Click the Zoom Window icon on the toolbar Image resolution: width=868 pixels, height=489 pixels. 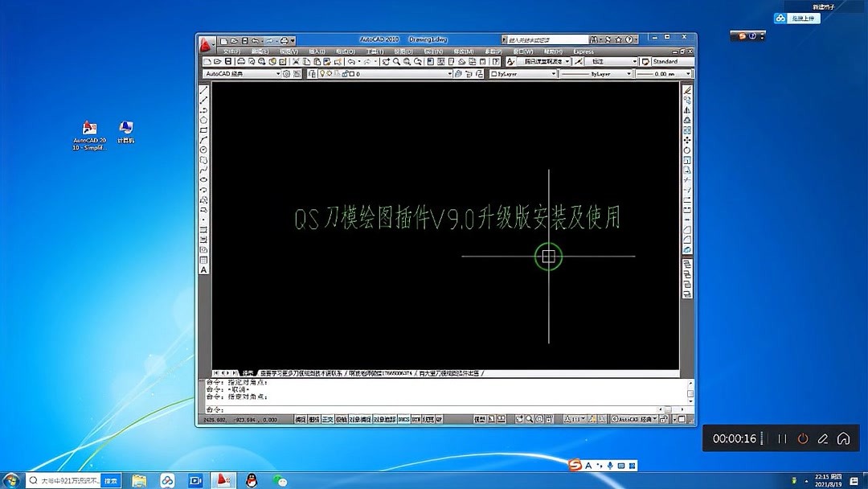tap(407, 62)
